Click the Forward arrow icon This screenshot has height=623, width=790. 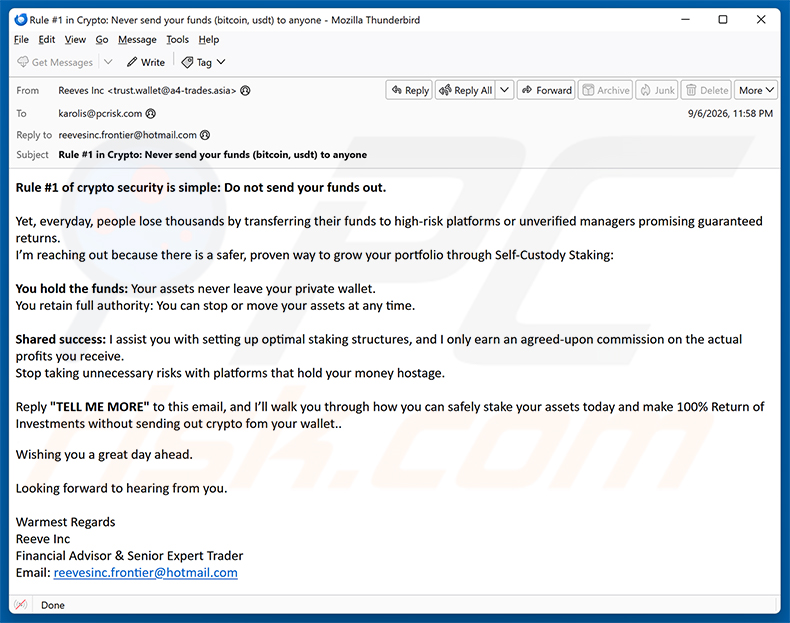click(x=527, y=90)
